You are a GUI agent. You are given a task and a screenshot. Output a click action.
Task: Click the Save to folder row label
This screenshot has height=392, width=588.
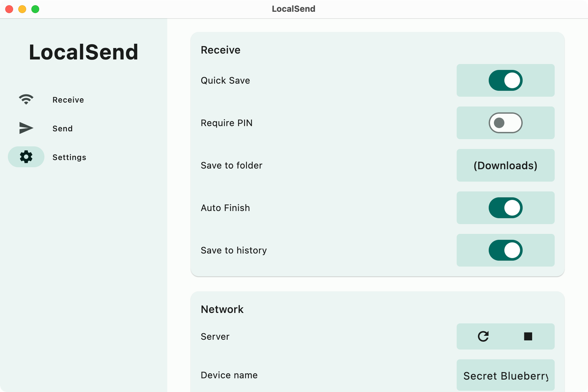(x=231, y=165)
